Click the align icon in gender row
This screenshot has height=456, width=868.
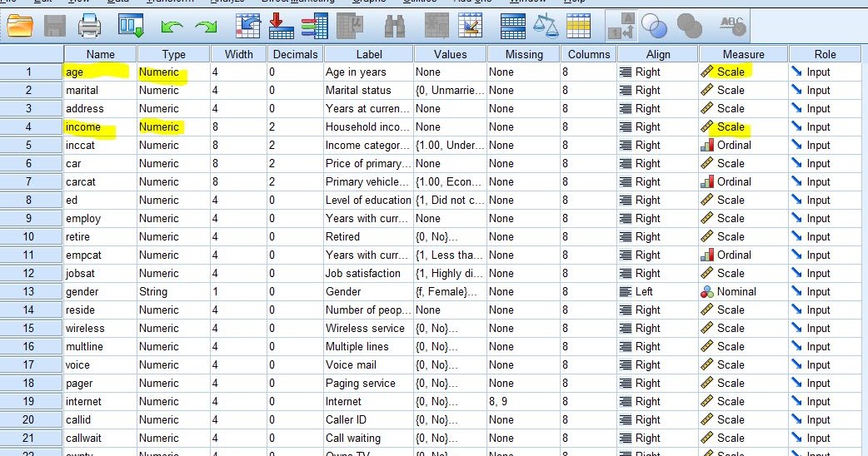click(x=626, y=292)
